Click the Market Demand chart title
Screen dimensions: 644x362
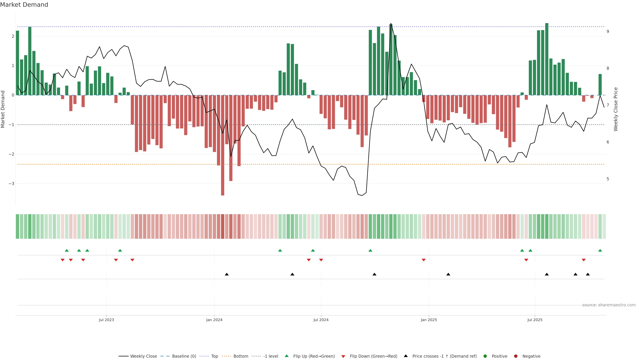[x=24, y=5]
